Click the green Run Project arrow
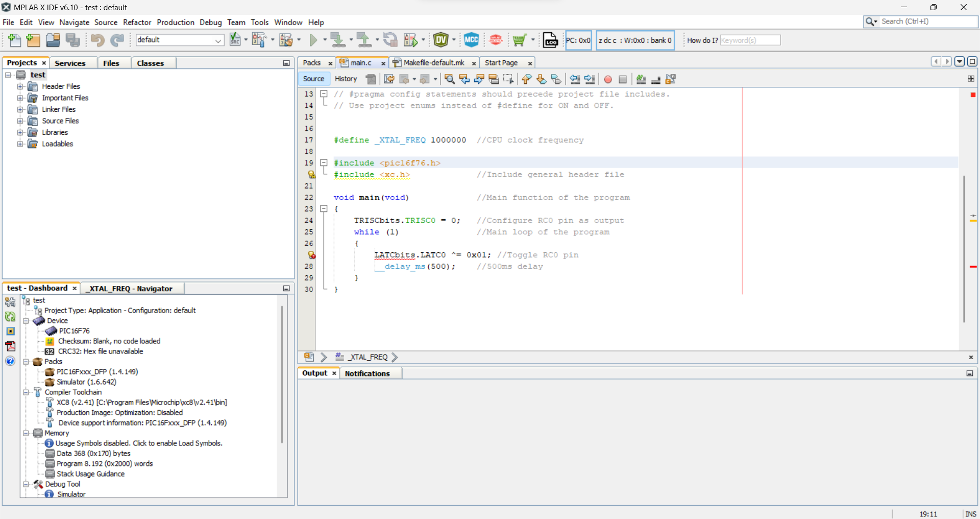This screenshot has height=519, width=980. [313, 40]
